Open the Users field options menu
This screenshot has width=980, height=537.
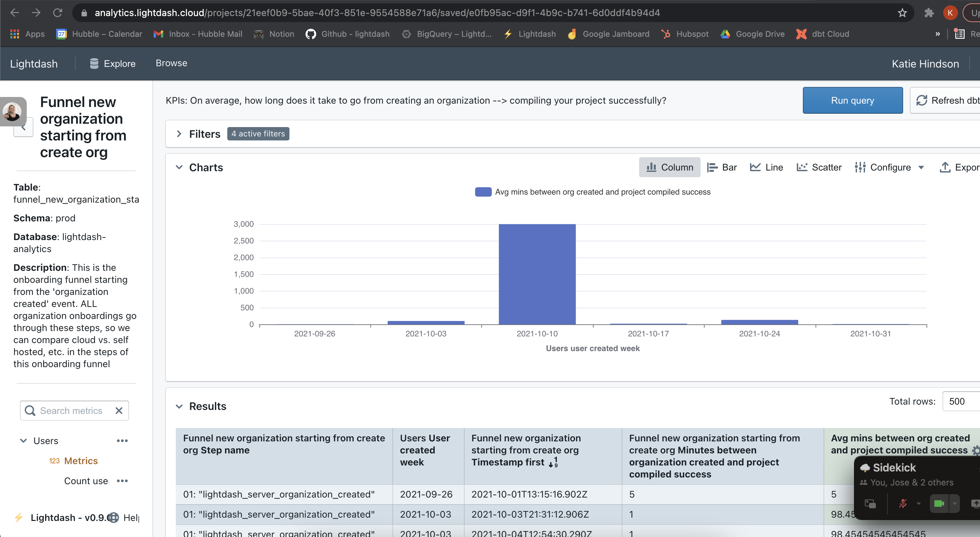tap(122, 440)
